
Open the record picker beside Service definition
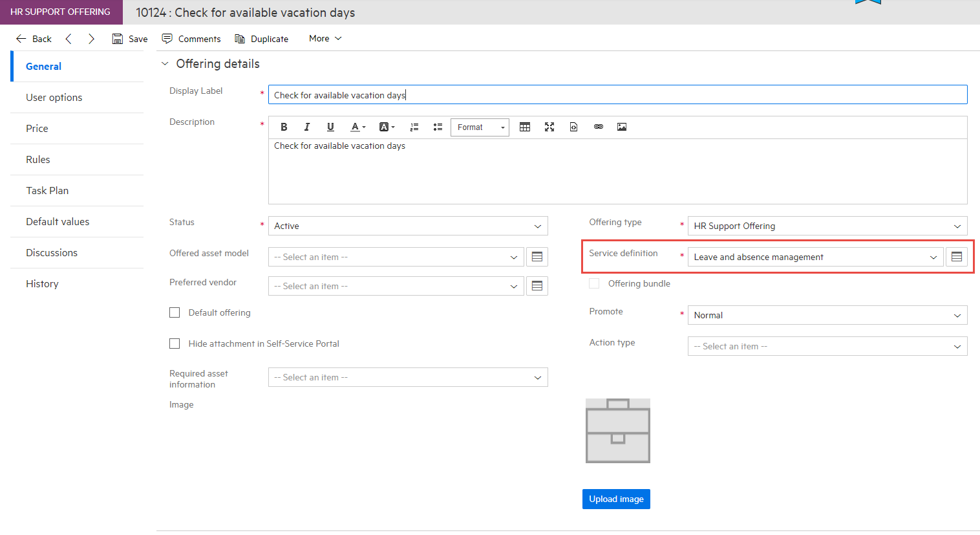coord(957,256)
